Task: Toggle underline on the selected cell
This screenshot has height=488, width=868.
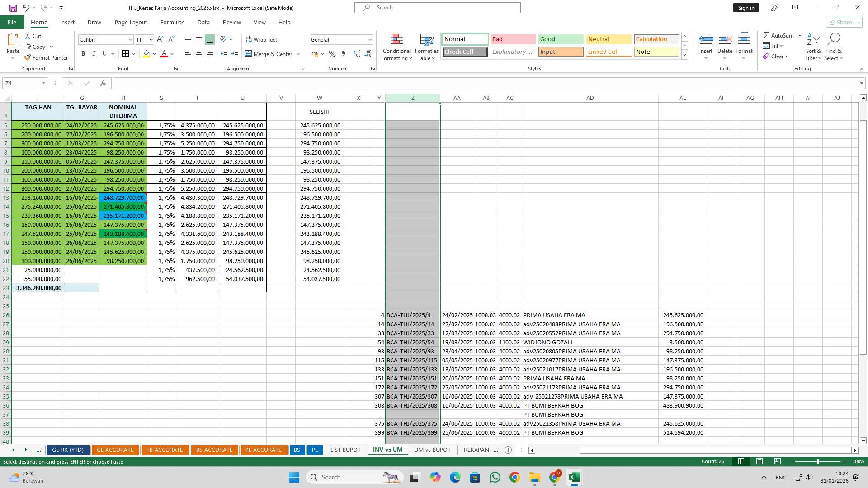Action: [104, 53]
